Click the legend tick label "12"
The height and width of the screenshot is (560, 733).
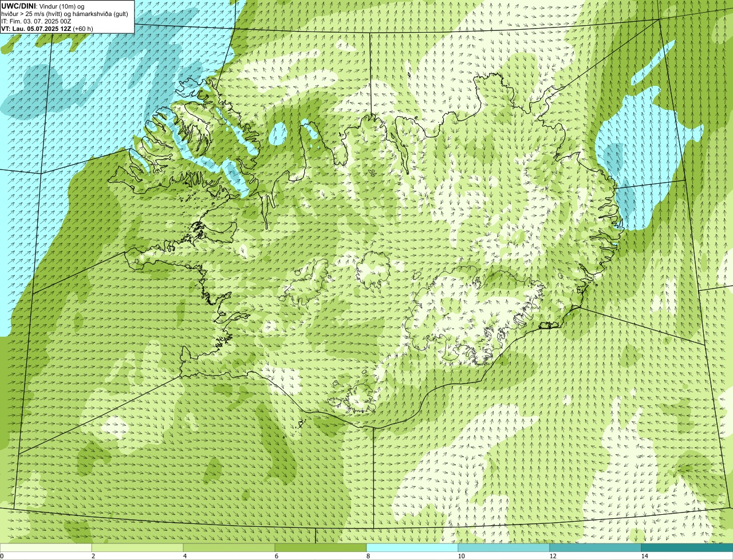(553, 556)
